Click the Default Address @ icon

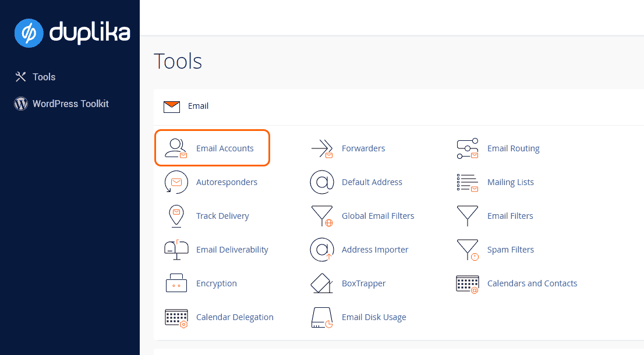point(321,182)
